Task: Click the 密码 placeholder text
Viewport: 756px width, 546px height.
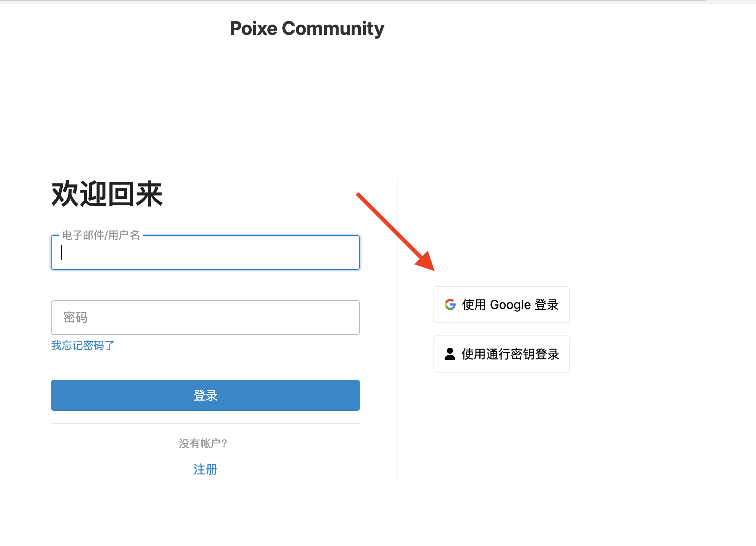Action: [x=75, y=317]
